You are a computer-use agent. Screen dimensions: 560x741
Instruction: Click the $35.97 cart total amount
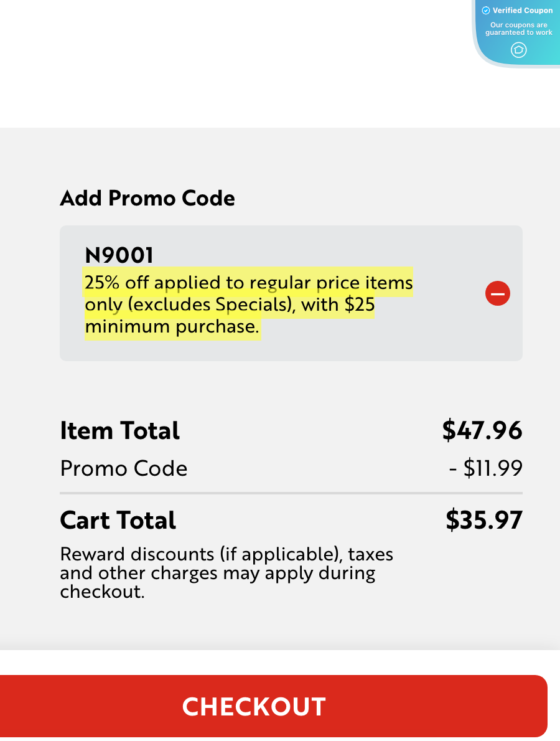point(484,520)
